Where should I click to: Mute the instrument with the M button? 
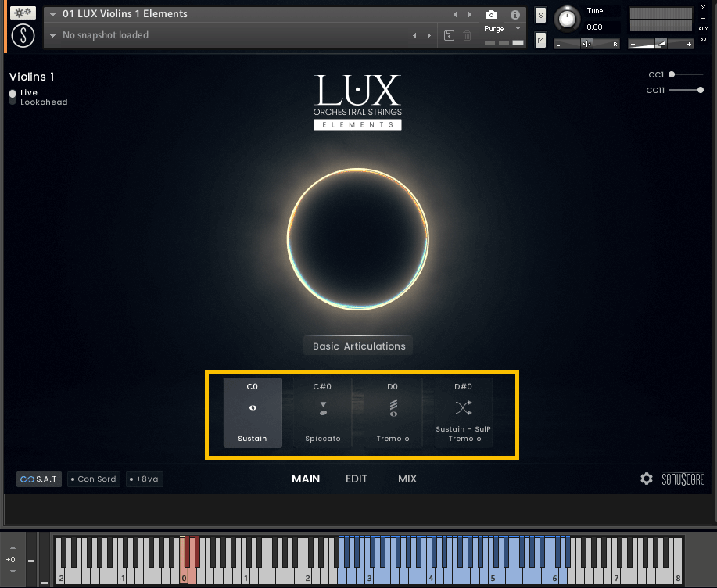click(540, 40)
